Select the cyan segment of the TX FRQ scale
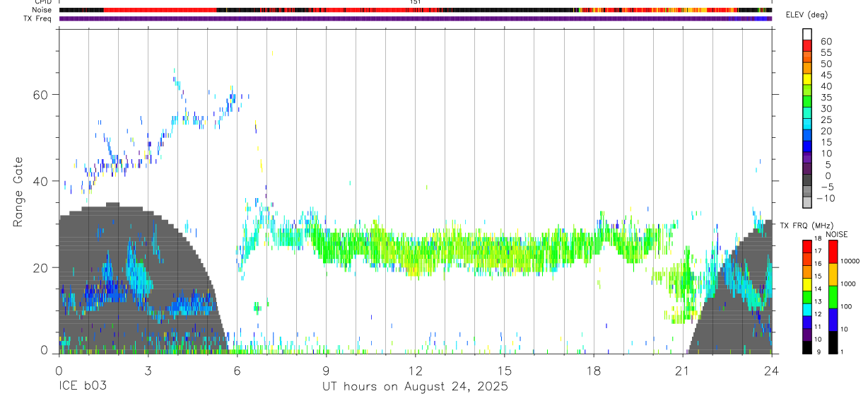 click(808, 310)
